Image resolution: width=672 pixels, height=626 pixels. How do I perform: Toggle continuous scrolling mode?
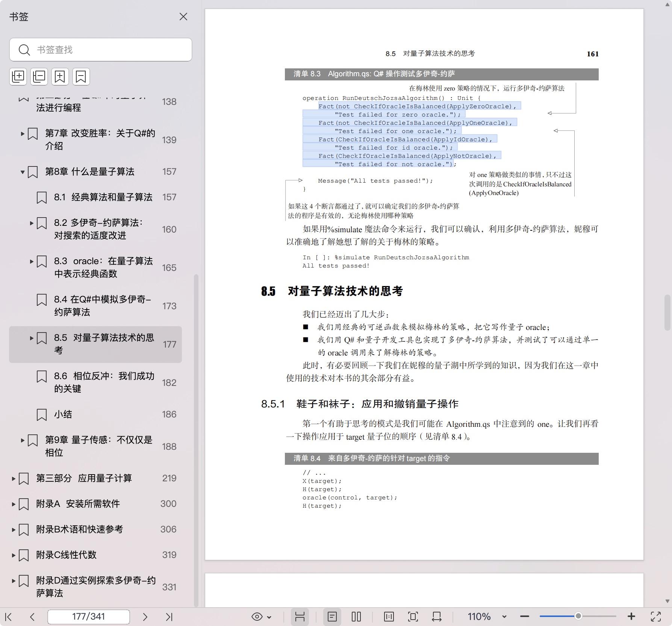300,617
